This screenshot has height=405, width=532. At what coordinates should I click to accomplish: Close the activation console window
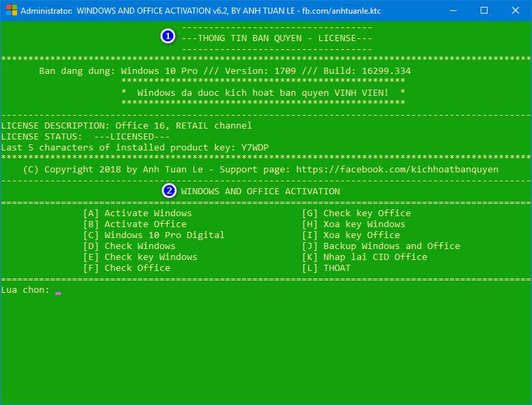pos(516,10)
